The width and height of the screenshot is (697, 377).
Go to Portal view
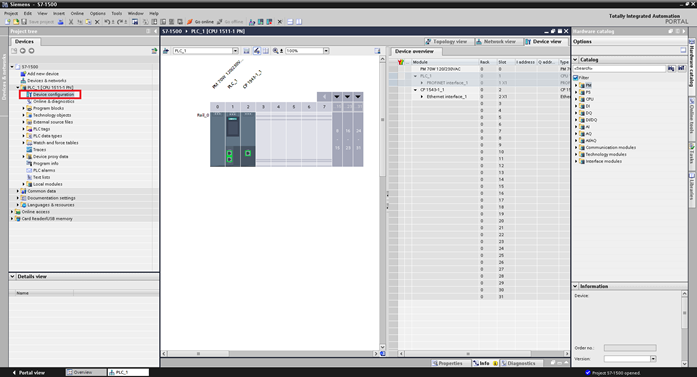click(x=28, y=373)
